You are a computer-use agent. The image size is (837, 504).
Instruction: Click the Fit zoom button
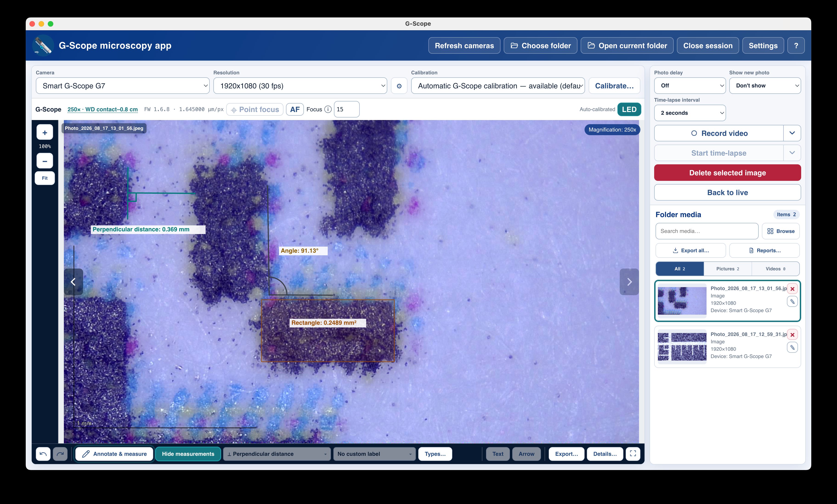[x=45, y=178]
